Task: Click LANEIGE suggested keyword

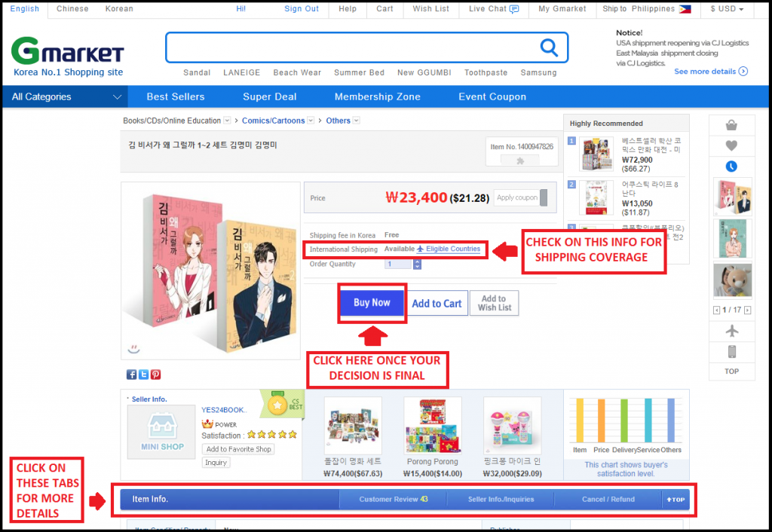Action: click(241, 72)
